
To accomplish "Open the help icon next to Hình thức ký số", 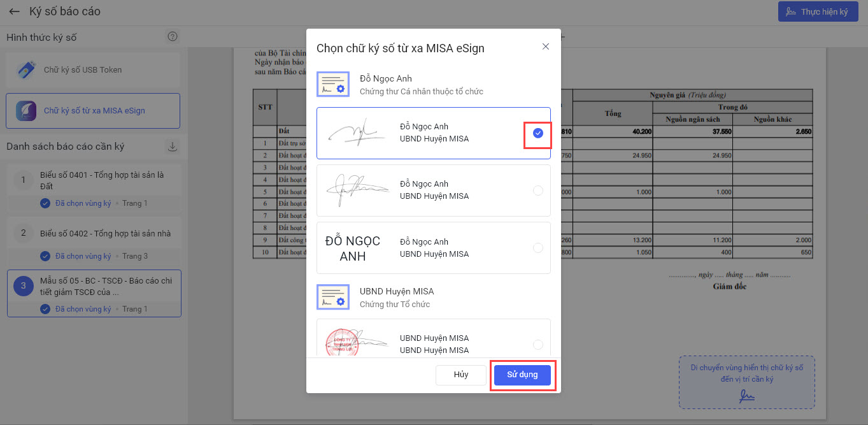I will pos(173,37).
